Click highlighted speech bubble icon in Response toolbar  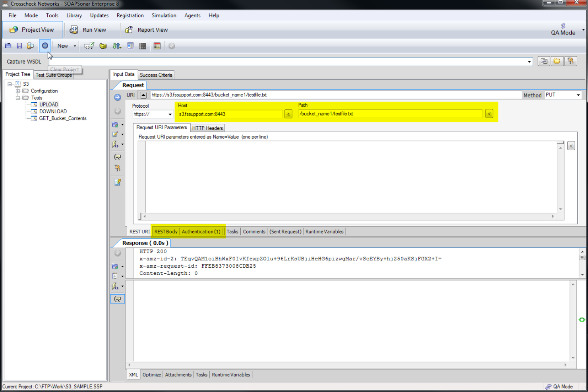[x=118, y=299]
